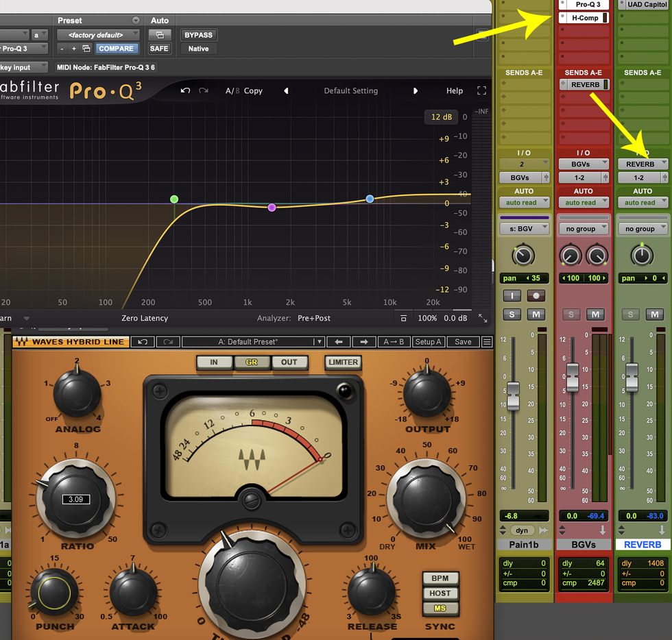Open Analyzer Pre+Post settings
The image size is (672, 640).
[314, 318]
